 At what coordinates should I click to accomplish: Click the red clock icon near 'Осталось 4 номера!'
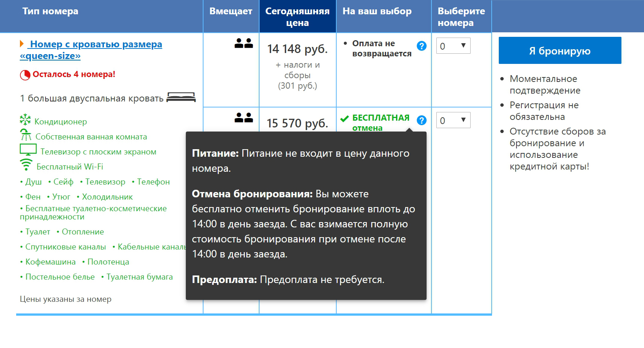click(25, 75)
